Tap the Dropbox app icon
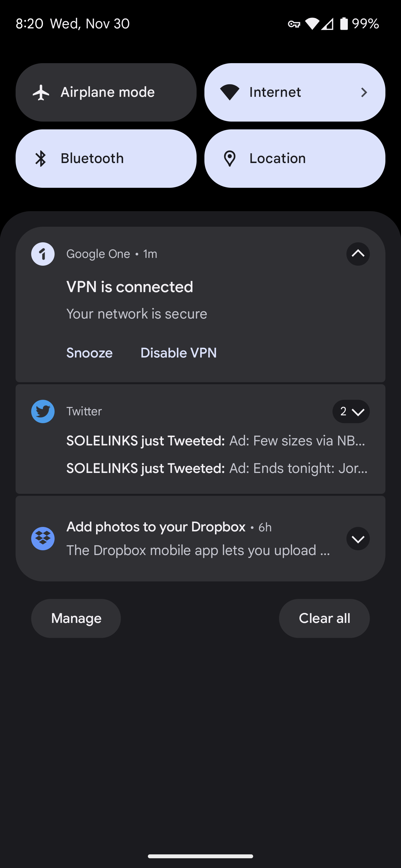This screenshot has height=868, width=401. (x=43, y=538)
